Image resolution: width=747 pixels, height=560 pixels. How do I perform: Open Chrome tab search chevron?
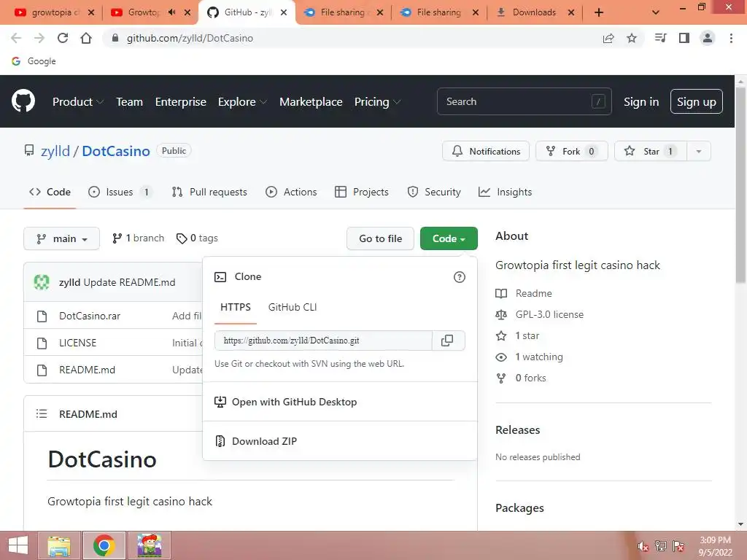click(656, 12)
